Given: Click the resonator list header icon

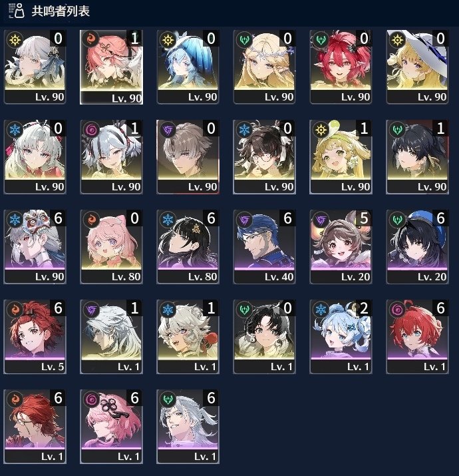Looking at the screenshot, I should [x=16, y=11].
